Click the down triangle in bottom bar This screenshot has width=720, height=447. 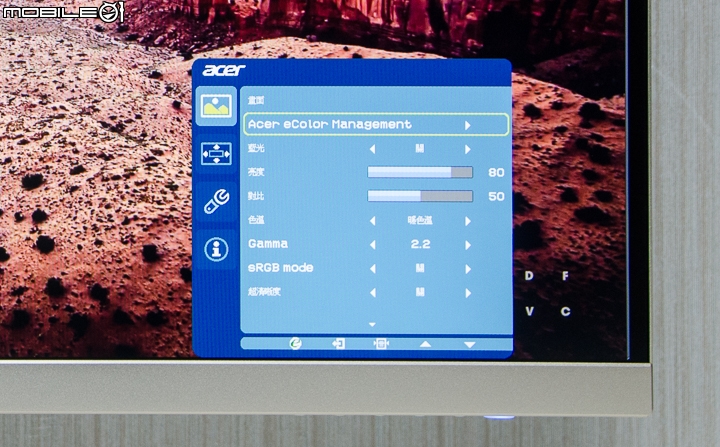(469, 345)
